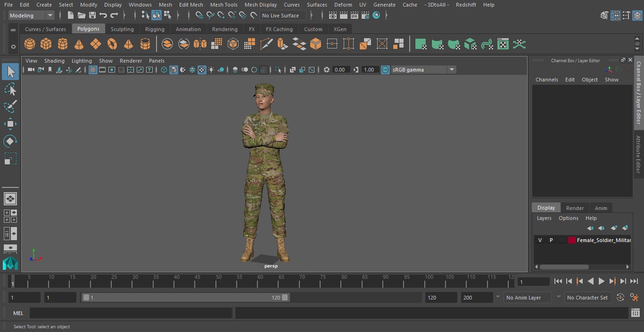Activate the Select tool arrow

[10, 72]
